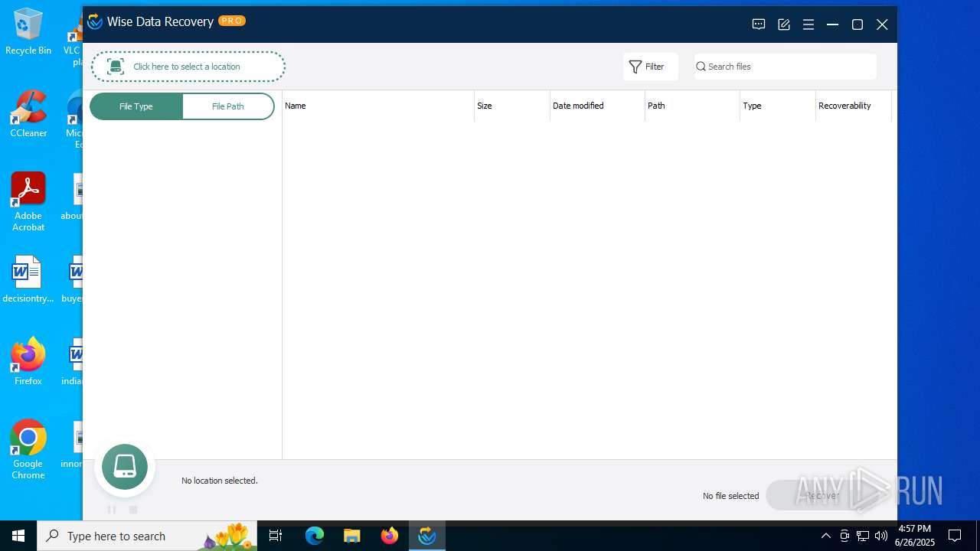980x551 pixels.
Task: Open the hamburger menu in title bar
Action: point(808,24)
